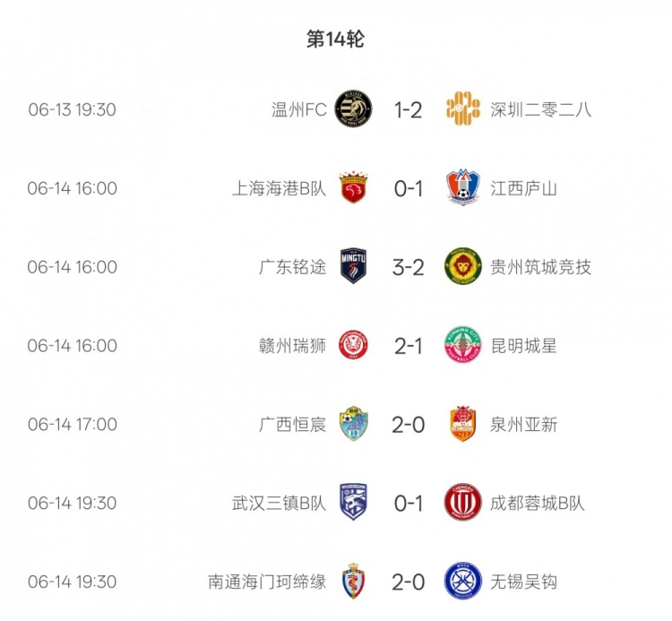Select the 广东铭途 Mingtu shield logo
Image resolution: width=672 pixels, height=621 pixels.
[x=352, y=267]
